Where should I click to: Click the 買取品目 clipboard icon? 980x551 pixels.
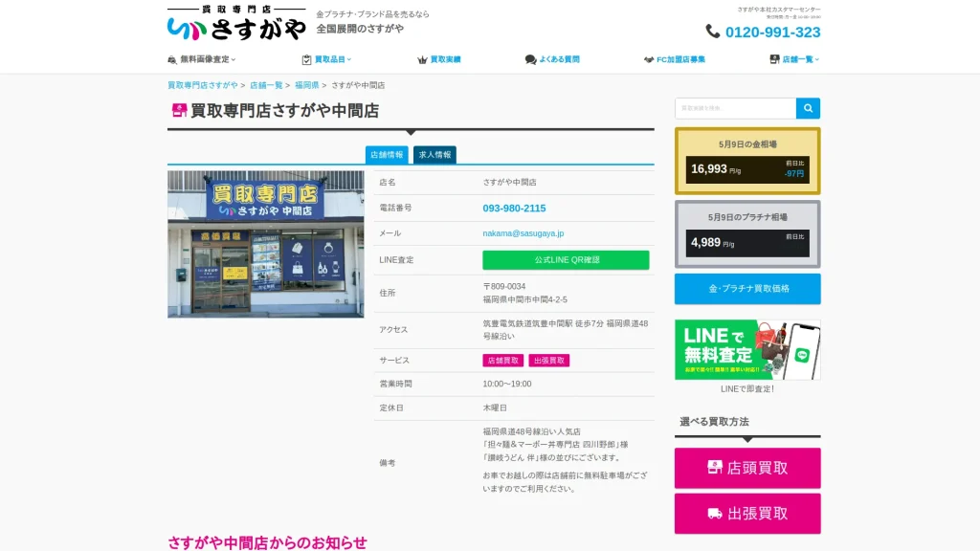pyautogui.click(x=306, y=59)
